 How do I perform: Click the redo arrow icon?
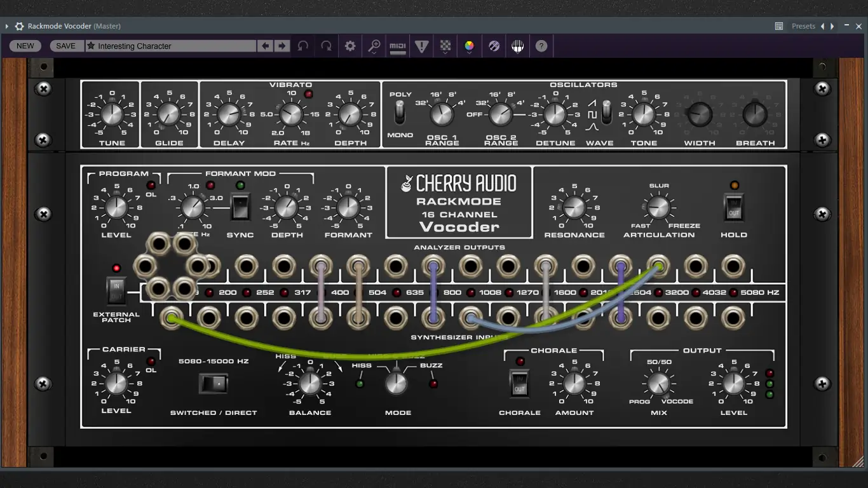(x=326, y=46)
